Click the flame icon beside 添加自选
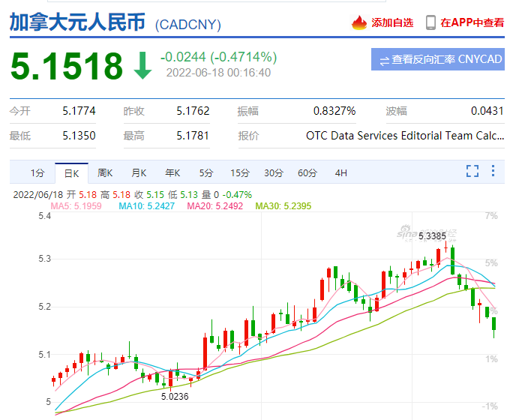The width and height of the screenshot is (516, 420). [359, 22]
